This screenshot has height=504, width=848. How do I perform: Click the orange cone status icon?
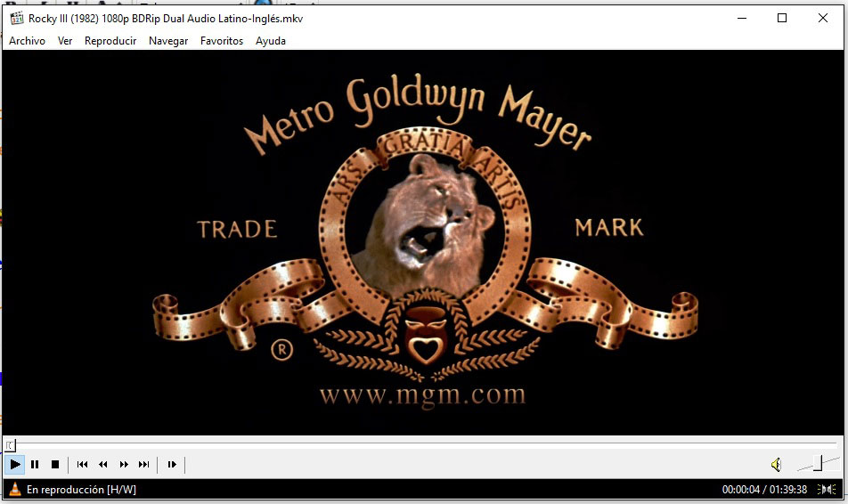click(x=15, y=489)
